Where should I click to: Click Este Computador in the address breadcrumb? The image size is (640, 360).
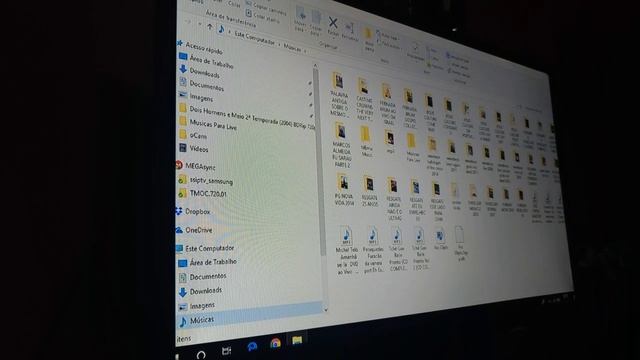pyautogui.click(x=255, y=38)
